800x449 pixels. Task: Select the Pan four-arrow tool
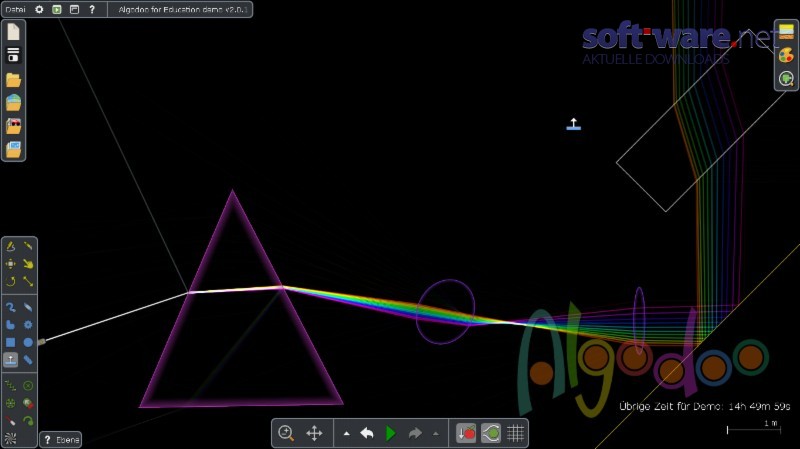(x=314, y=433)
